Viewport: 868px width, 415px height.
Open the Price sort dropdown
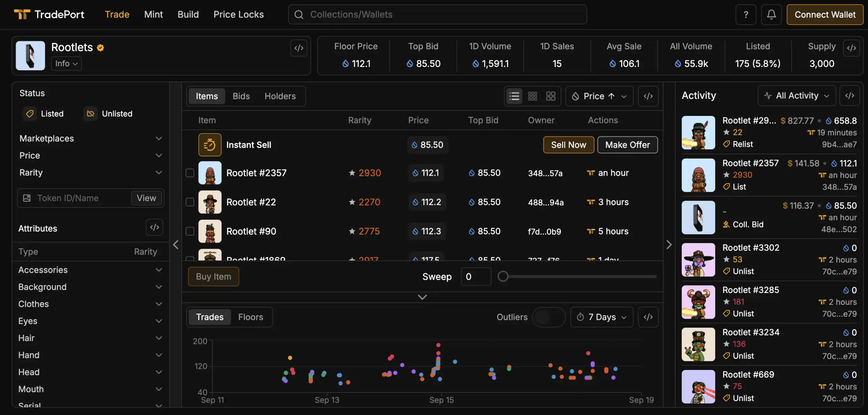click(599, 96)
